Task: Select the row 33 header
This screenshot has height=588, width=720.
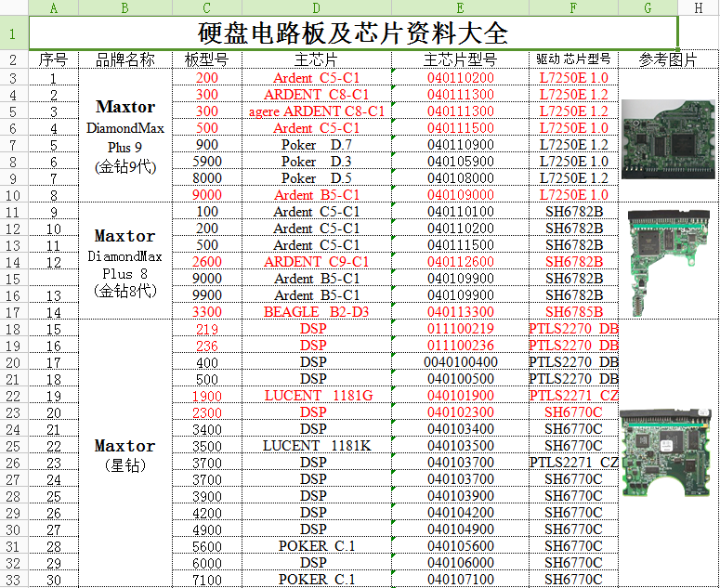Action: (x=14, y=580)
